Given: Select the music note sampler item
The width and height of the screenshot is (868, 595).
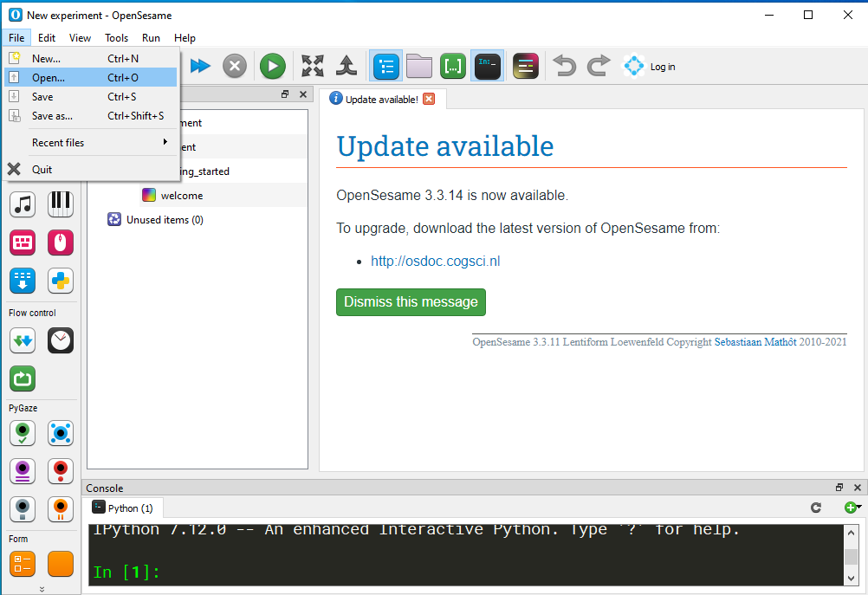Looking at the screenshot, I should coord(23,204).
